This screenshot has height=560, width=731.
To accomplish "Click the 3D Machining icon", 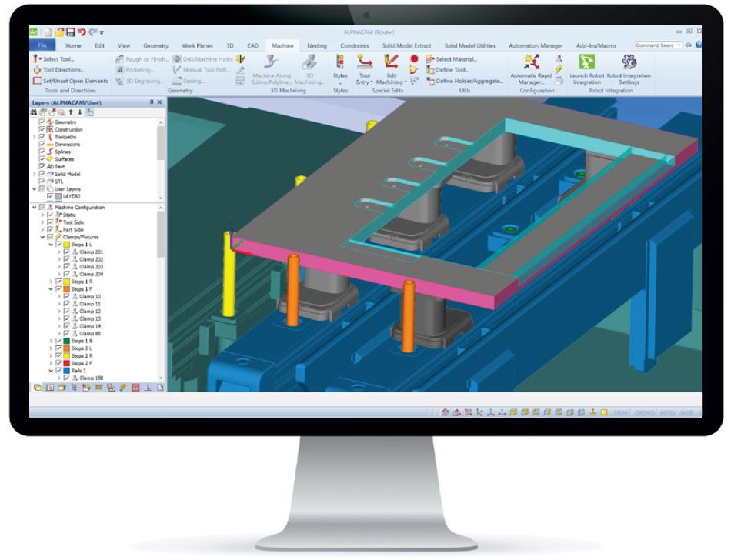I will point(309,62).
